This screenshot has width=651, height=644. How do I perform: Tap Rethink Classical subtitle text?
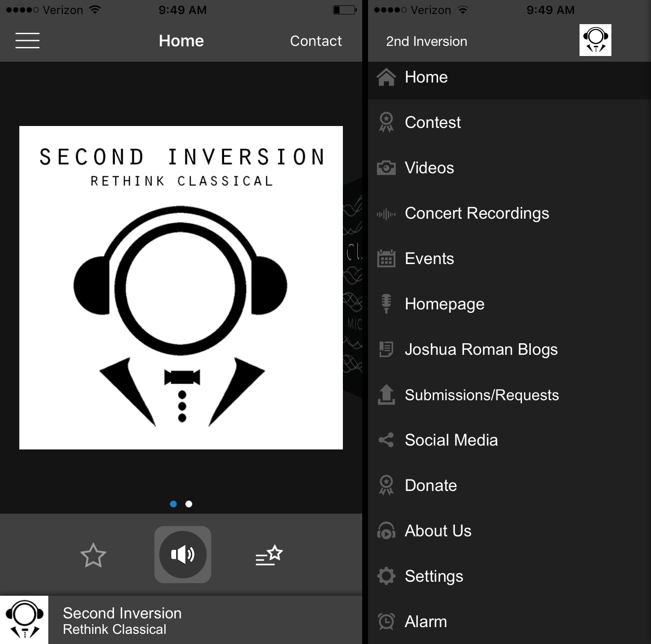(114, 630)
